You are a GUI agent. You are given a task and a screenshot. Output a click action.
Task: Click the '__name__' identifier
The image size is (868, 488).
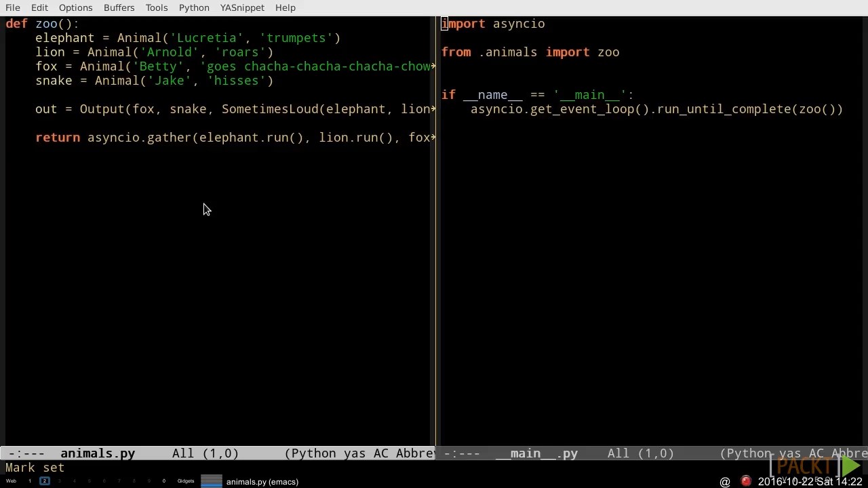coord(493,95)
